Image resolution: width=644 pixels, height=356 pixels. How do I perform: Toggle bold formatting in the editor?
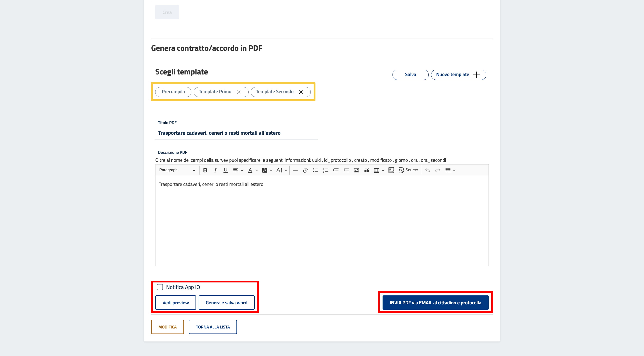(x=205, y=170)
